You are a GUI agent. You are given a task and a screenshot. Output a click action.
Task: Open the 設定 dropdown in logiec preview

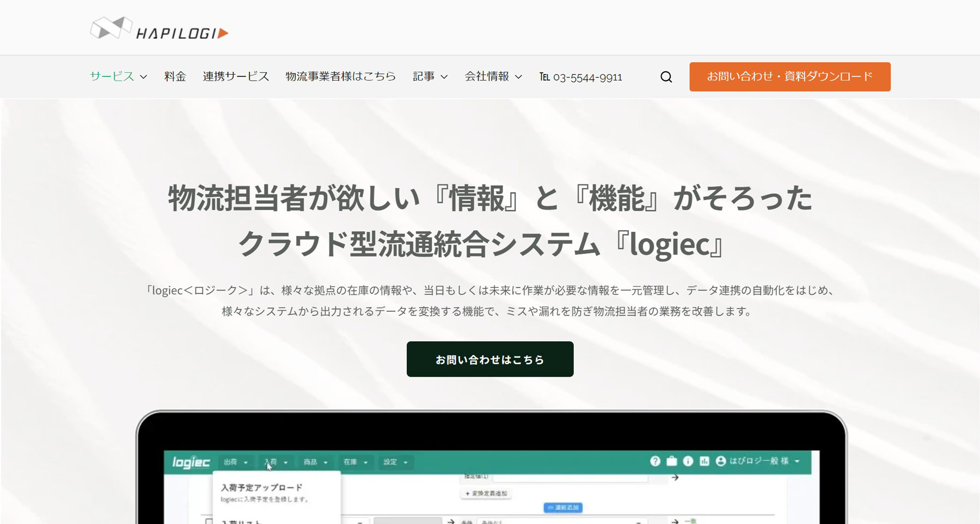pyautogui.click(x=395, y=462)
